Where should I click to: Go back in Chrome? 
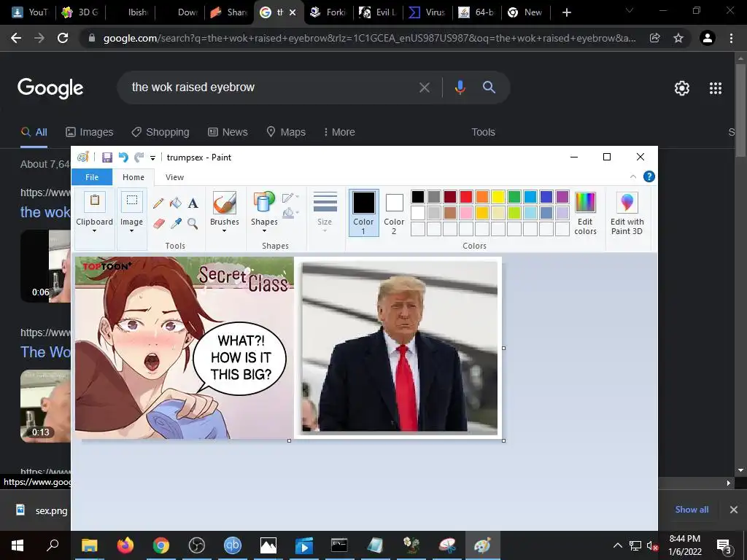pos(16,38)
